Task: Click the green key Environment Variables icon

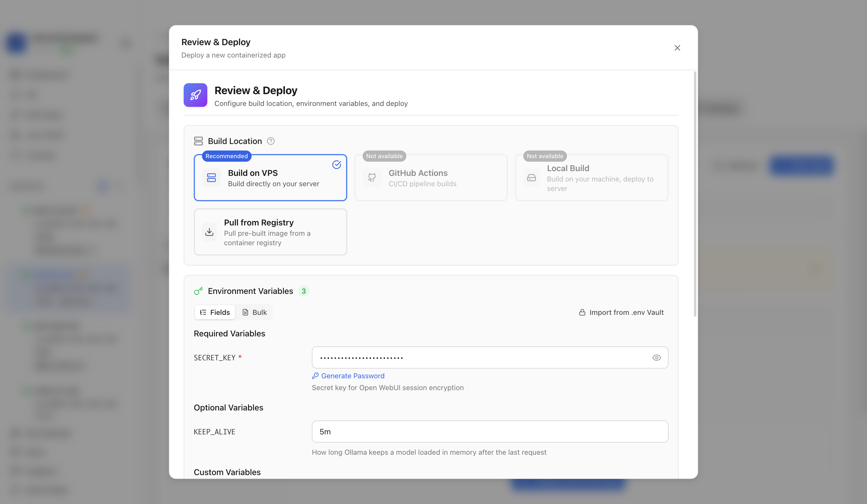Action: click(198, 291)
